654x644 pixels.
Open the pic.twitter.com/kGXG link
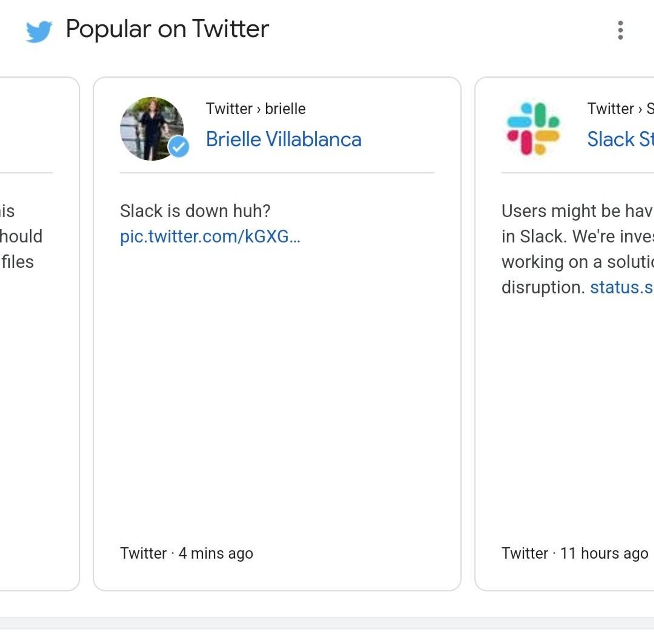[210, 236]
